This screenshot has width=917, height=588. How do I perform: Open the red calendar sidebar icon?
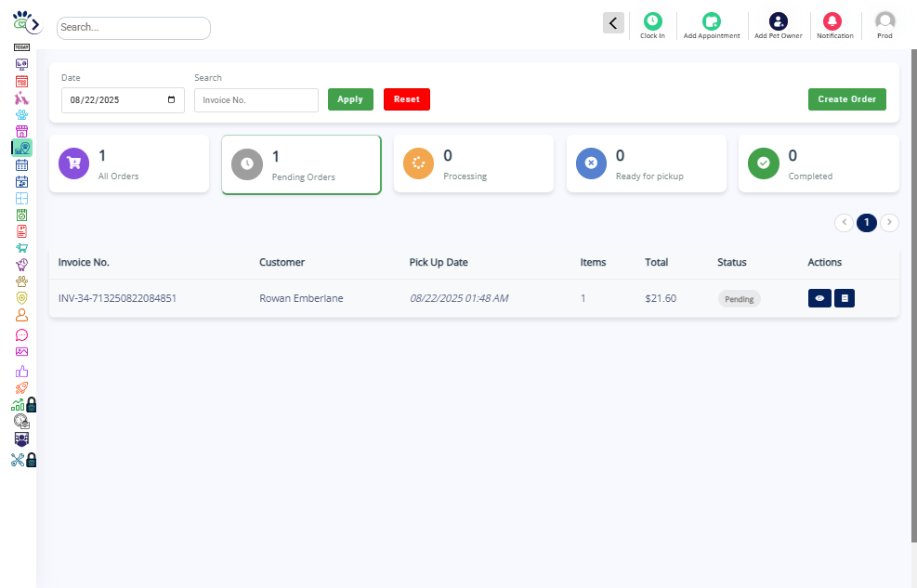pyautogui.click(x=21, y=81)
